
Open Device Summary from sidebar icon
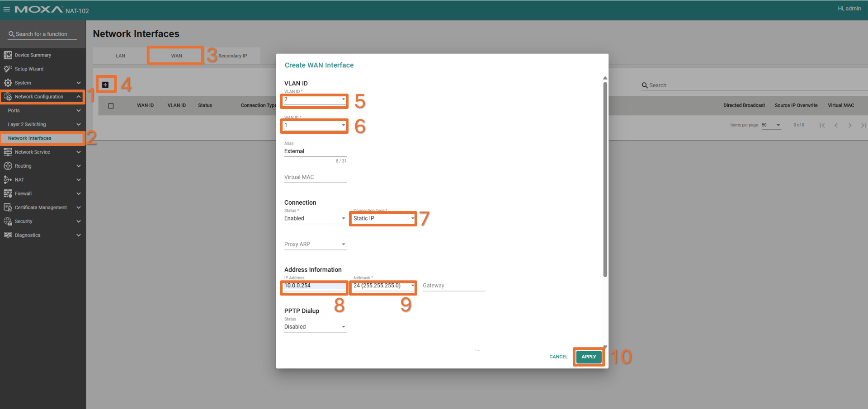(x=8, y=55)
